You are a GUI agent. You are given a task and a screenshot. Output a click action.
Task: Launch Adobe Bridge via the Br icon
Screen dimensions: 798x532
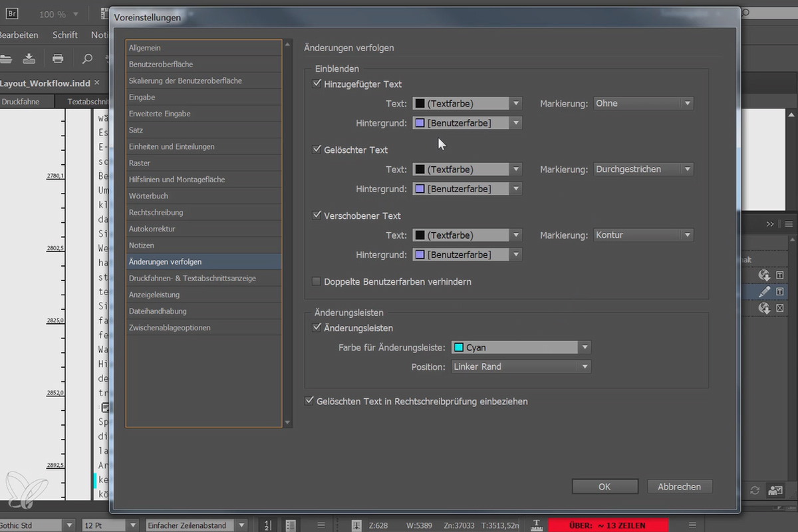[x=11, y=12]
